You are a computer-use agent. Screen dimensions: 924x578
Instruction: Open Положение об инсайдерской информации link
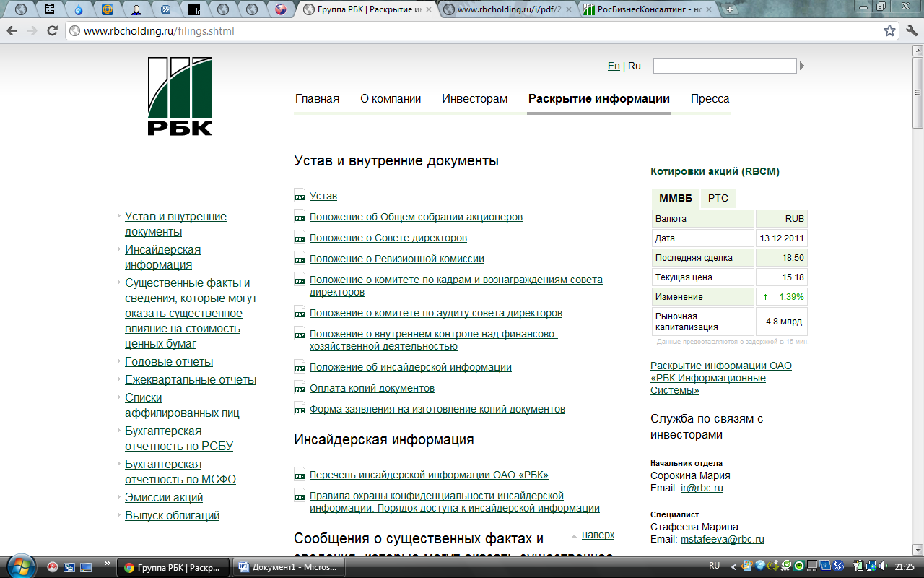click(411, 367)
